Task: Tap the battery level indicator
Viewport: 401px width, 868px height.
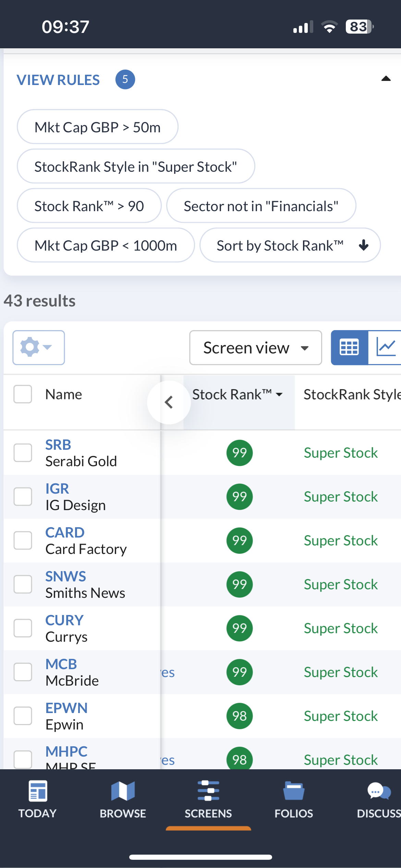Action: [360, 27]
